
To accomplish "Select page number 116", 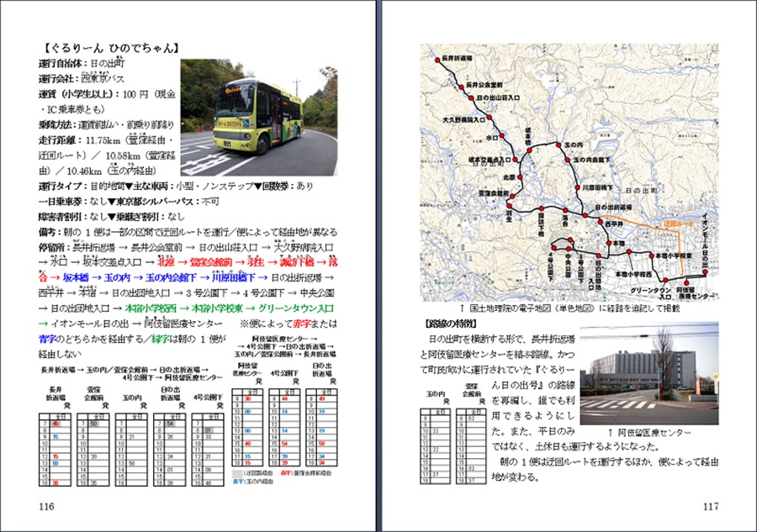I will pos(47,507).
